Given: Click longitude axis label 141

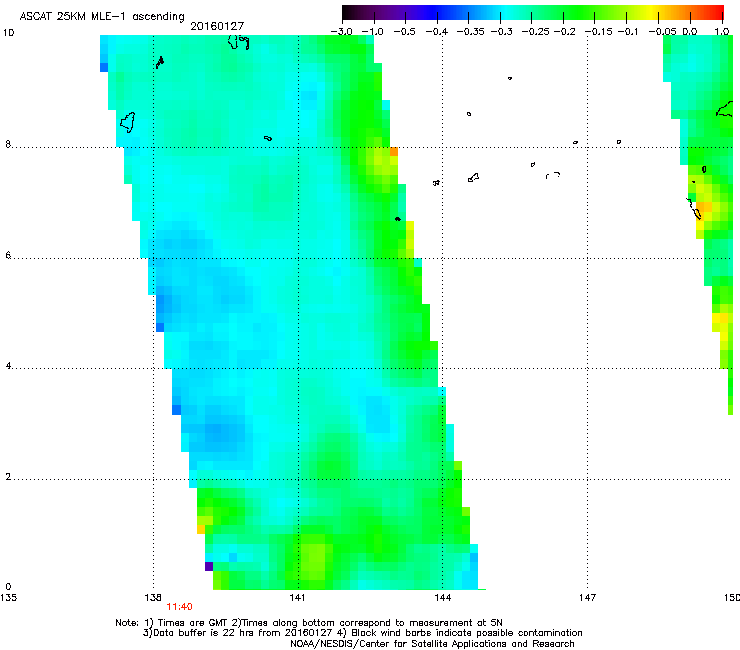Looking at the screenshot, I should (297, 598).
